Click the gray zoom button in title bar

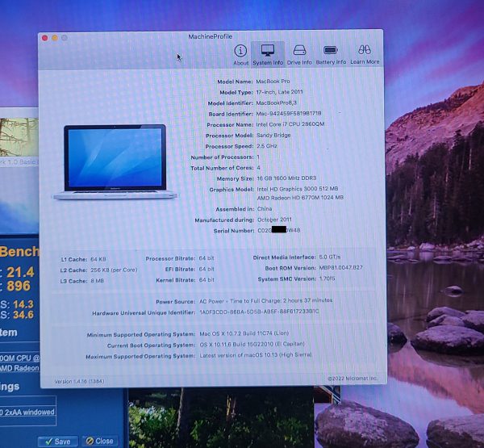(65, 37)
